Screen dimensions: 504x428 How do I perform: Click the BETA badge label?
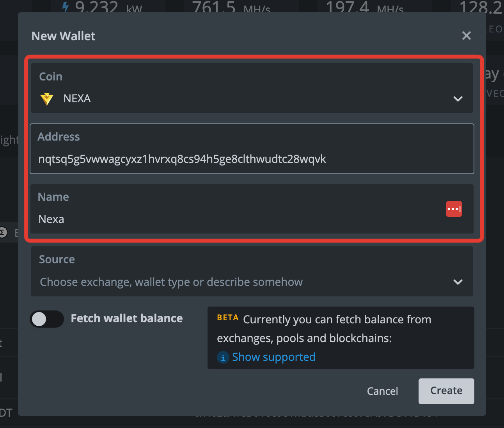[x=228, y=317]
